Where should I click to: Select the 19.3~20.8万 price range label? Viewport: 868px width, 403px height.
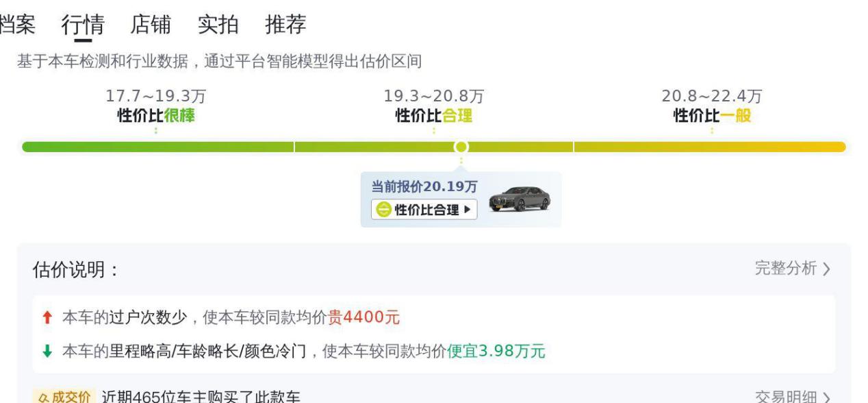pyautogui.click(x=434, y=97)
